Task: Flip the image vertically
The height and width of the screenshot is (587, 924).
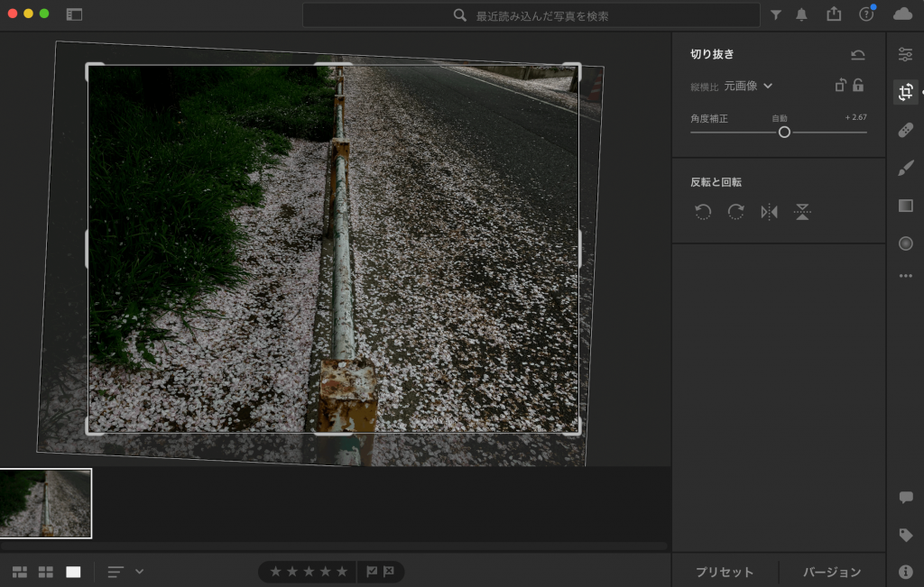Action: (x=802, y=211)
